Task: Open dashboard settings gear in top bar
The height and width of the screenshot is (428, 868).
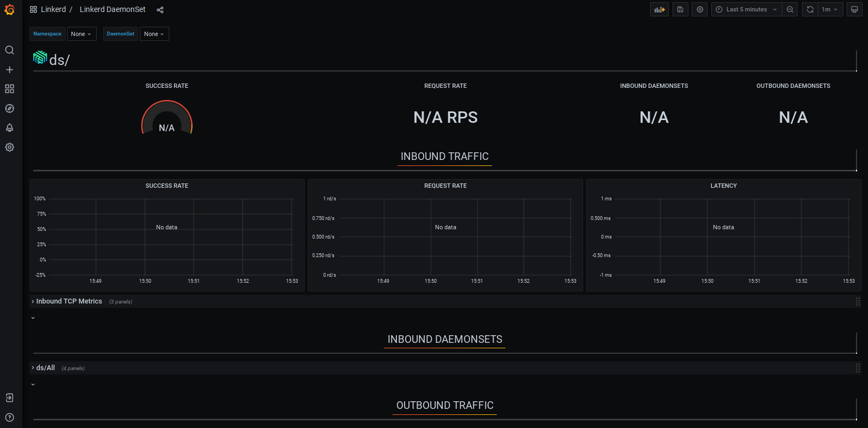Action: pyautogui.click(x=700, y=9)
